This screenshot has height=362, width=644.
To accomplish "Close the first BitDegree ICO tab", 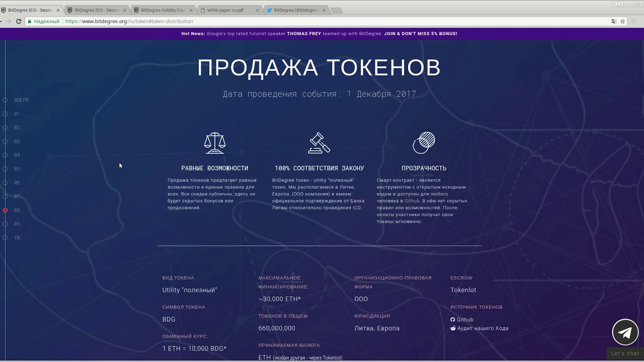I will click(58, 10).
